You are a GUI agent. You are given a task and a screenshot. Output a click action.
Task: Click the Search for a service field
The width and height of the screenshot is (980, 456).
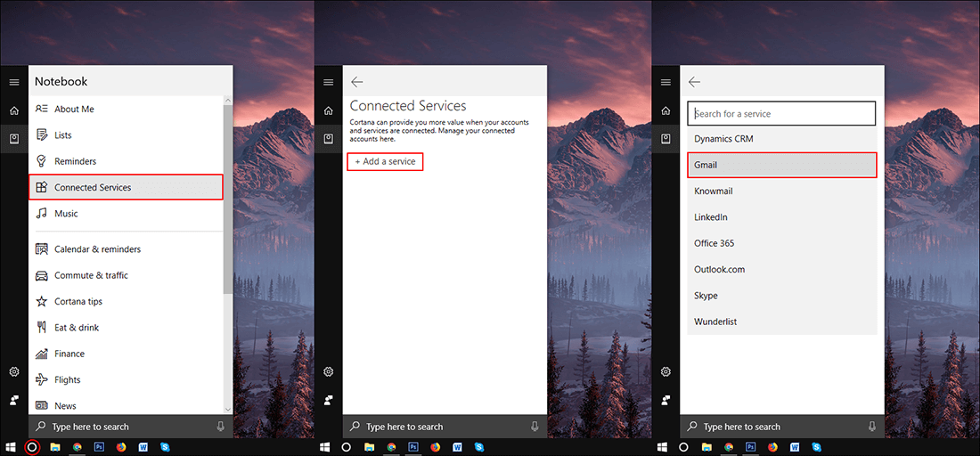[x=781, y=114]
